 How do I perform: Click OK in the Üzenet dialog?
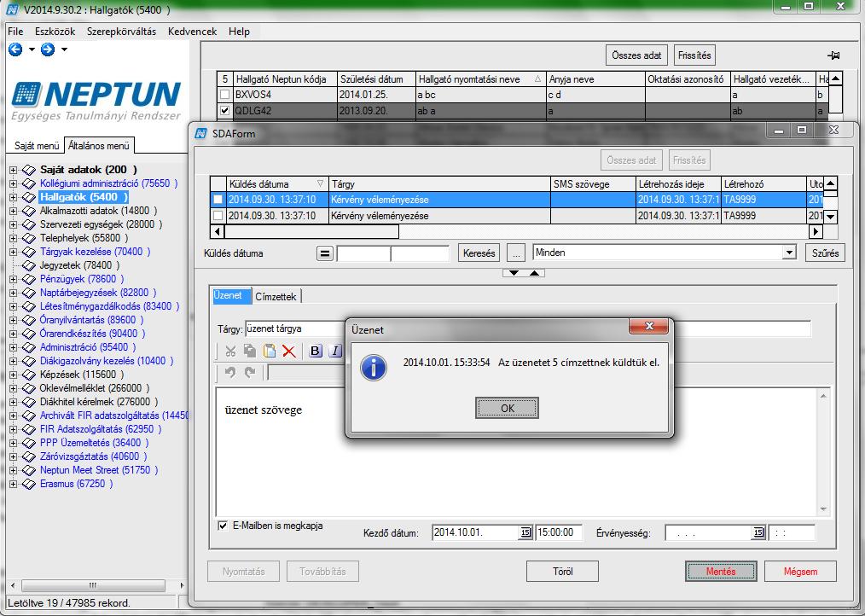pos(507,408)
